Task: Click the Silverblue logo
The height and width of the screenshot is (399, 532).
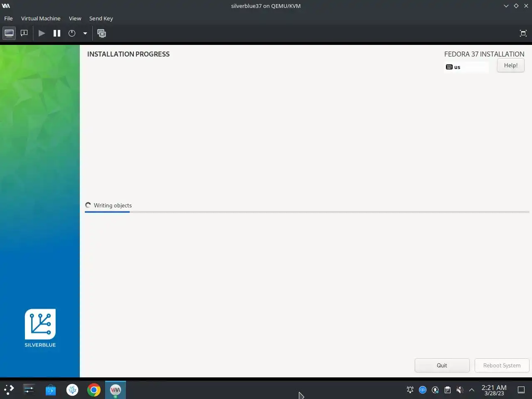Action: (40, 328)
